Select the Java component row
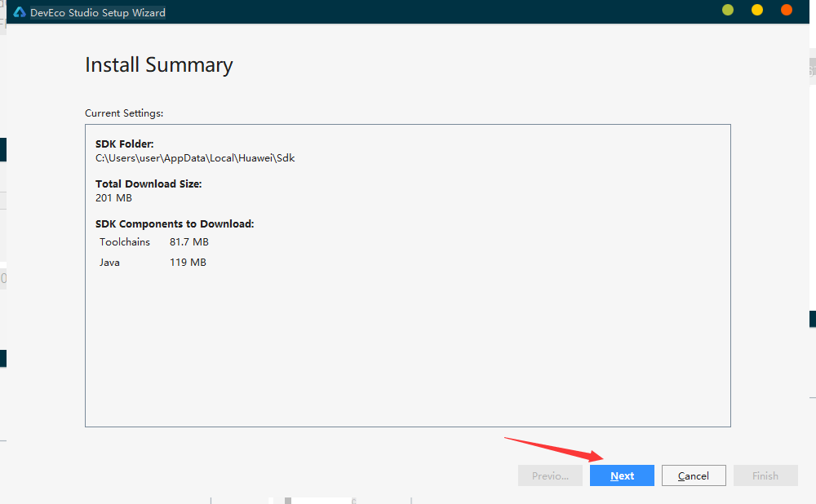The height and width of the screenshot is (504, 816). [153, 262]
